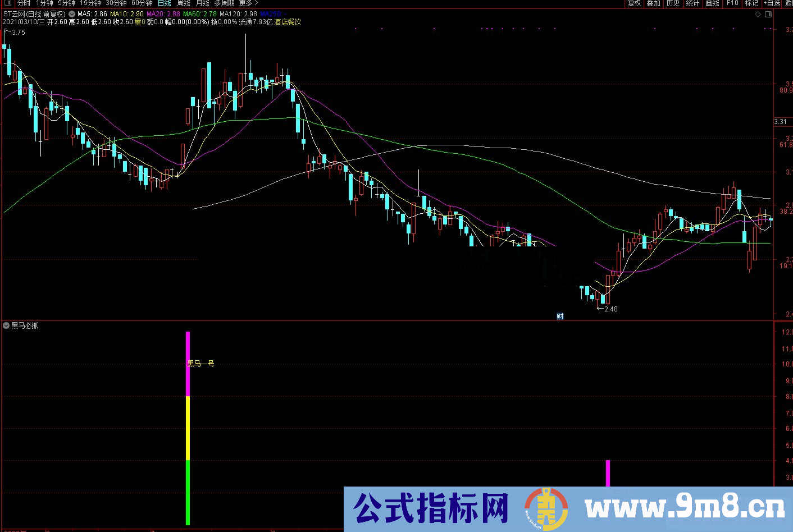793x532 pixels.
Task: Activate the 画线 drawing tool
Action: 711,3
